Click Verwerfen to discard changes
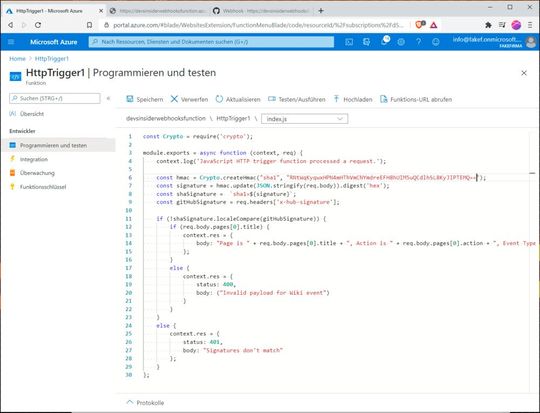The image size is (540, 413). click(189, 99)
